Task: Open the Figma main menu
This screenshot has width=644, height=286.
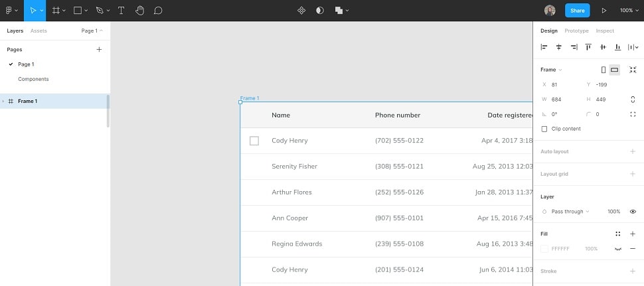Action: pyautogui.click(x=9, y=11)
